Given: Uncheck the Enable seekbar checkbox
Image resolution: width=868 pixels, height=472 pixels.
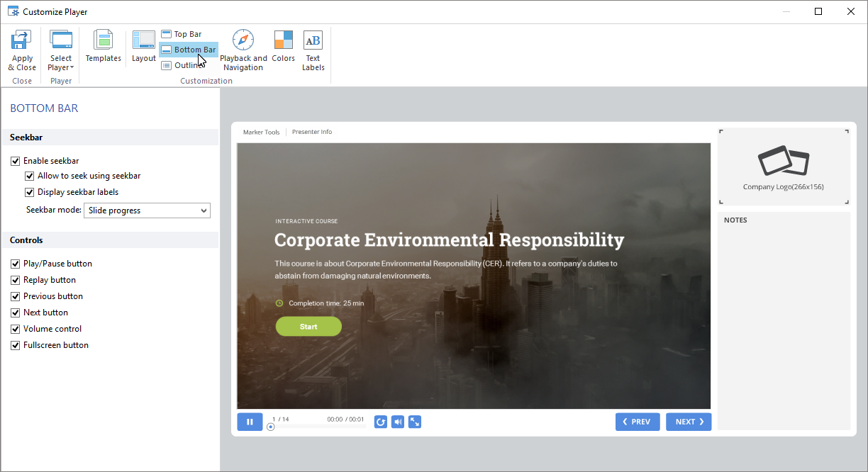Looking at the screenshot, I should coord(16,161).
